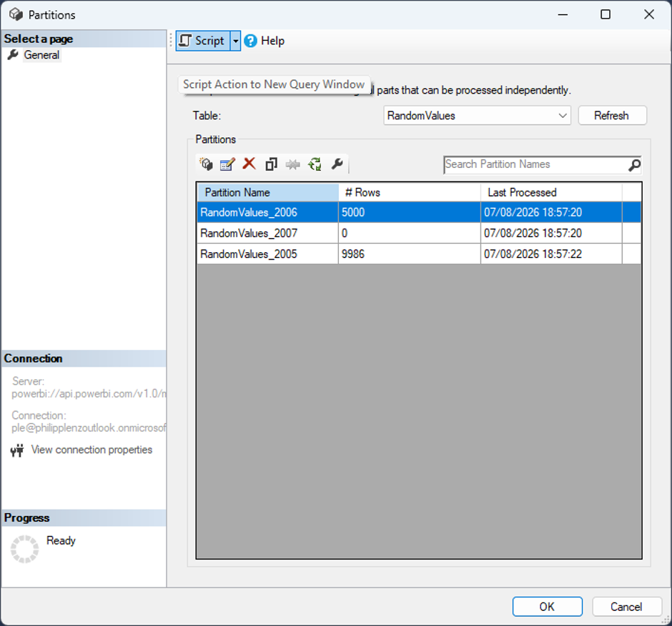Open partition properties wrench icon

[x=337, y=164]
